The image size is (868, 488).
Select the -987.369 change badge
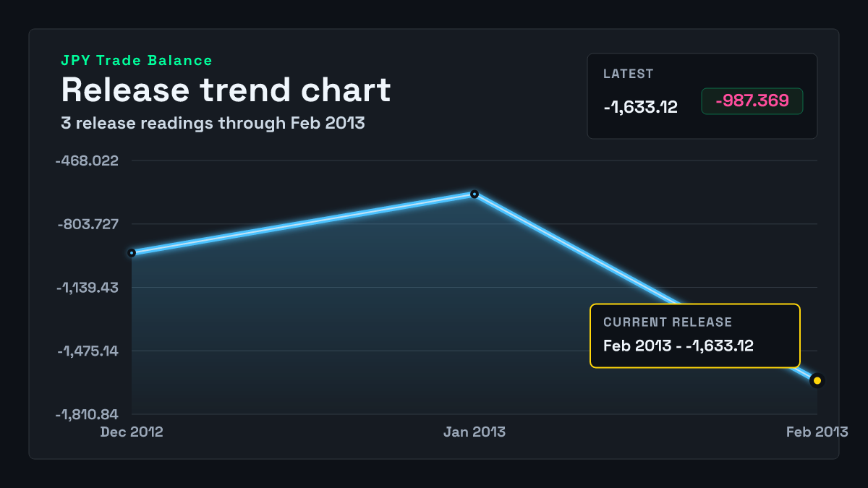pyautogui.click(x=752, y=101)
